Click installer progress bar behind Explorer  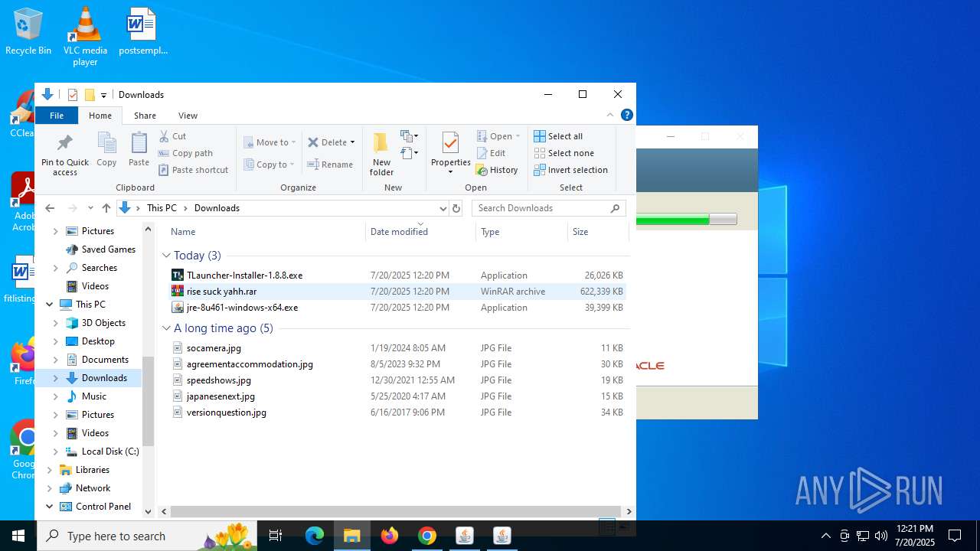[686, 220]
